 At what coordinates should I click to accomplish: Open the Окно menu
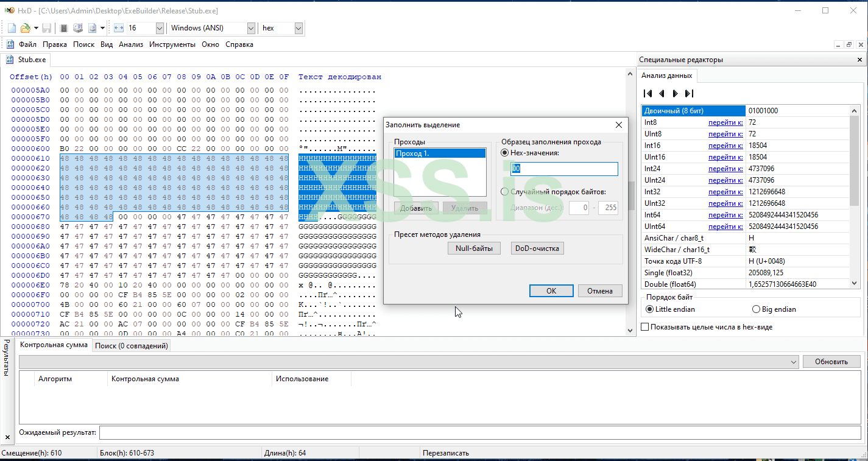(210, 44)
